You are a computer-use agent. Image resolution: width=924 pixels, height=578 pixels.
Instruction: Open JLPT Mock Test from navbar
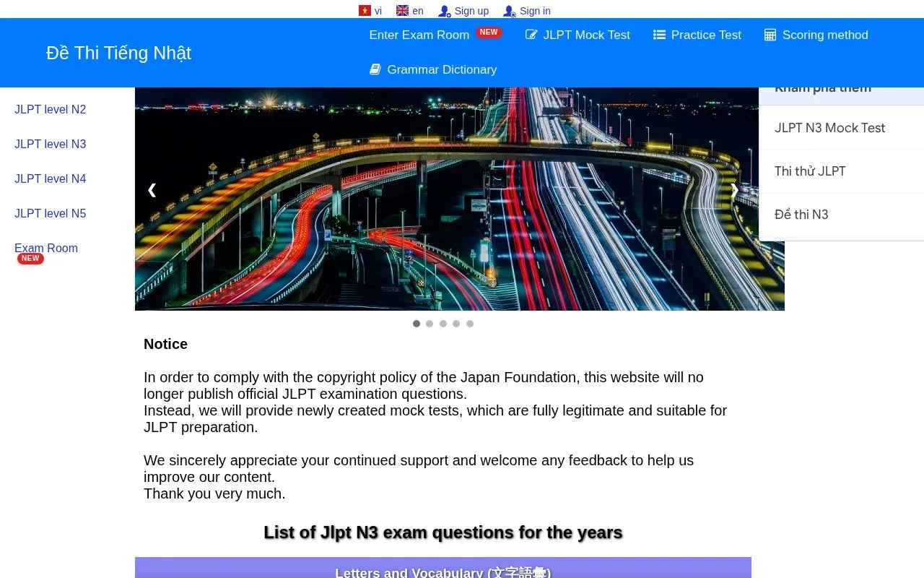coord(577,35)
